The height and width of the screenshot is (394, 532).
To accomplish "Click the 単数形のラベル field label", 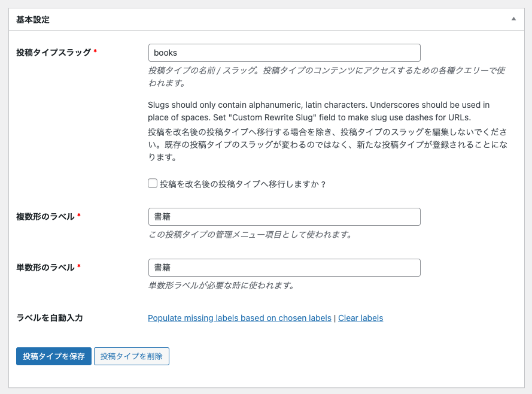I will coord(45,268).
